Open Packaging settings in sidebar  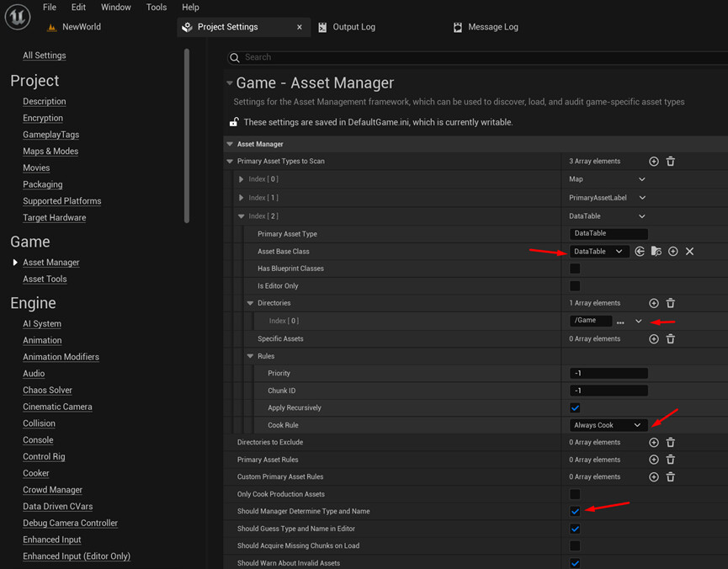pos(42,184)
